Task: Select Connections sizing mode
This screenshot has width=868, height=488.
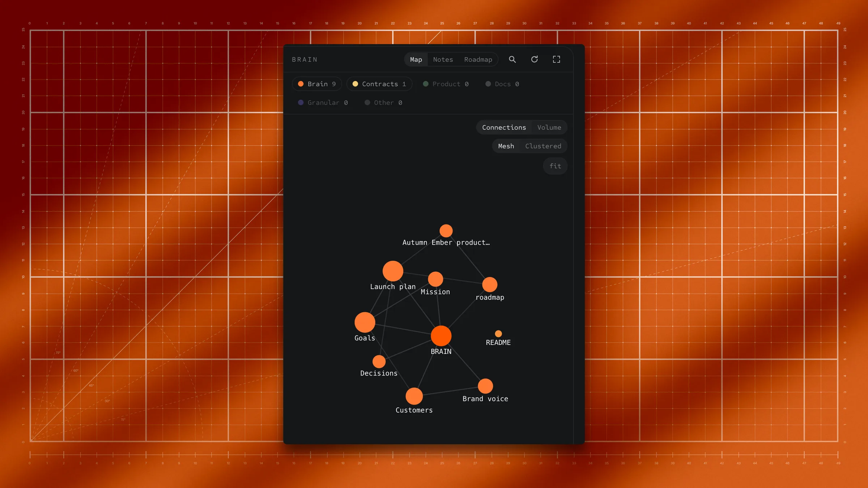Action: [x=504, y=127]
